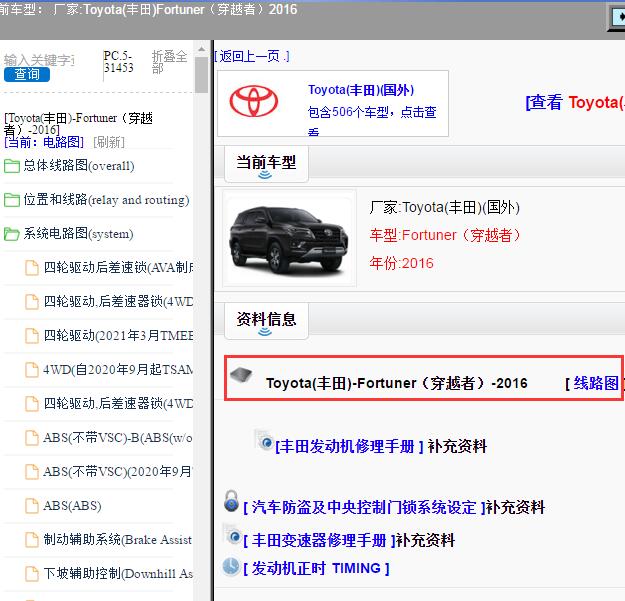Focus the keyword search input field
Image resolution: width=625 pixels, height=601 pixels.
[x=39, y=60]
